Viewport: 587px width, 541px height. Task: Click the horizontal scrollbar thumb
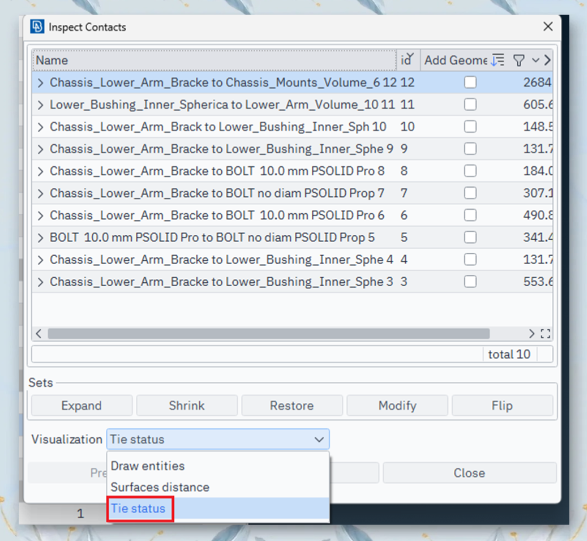tap(268, 334)
